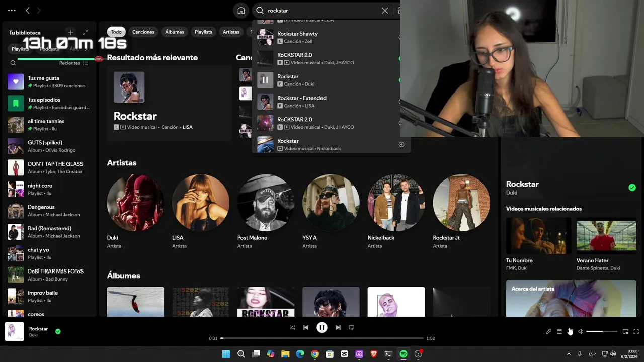The width and height of the screenshot is (644, 362).
Task: Adjust the Spotify volume slider
Action: (x=602, y=332)
